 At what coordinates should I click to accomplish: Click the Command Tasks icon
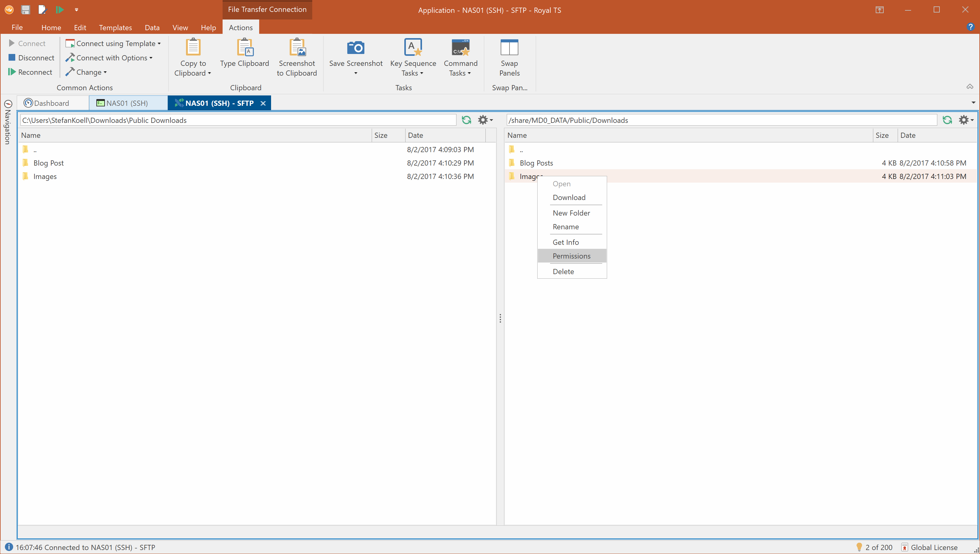461,47
